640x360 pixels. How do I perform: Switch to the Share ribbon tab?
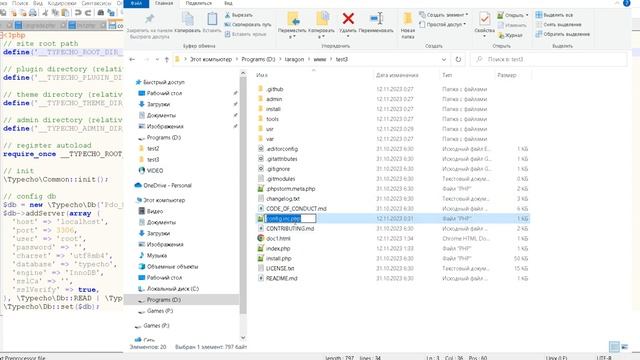(198, 3)
